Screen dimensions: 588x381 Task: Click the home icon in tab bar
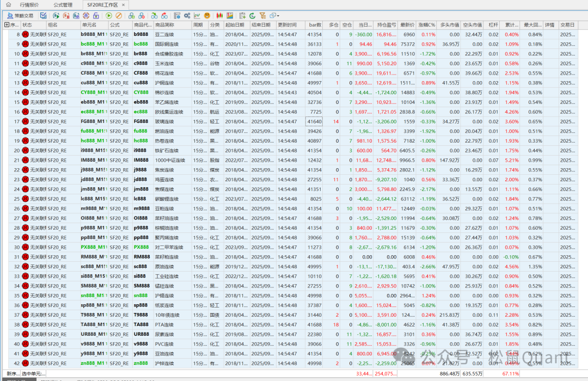[x=8, y=5]
